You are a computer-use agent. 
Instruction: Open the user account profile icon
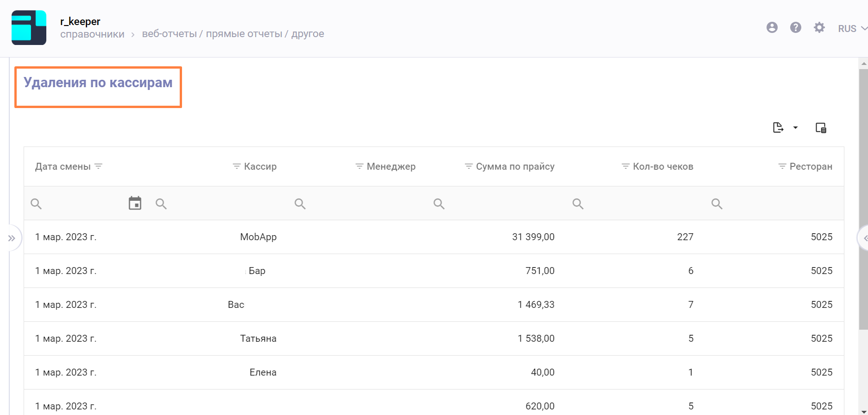(x=772, y=28)
